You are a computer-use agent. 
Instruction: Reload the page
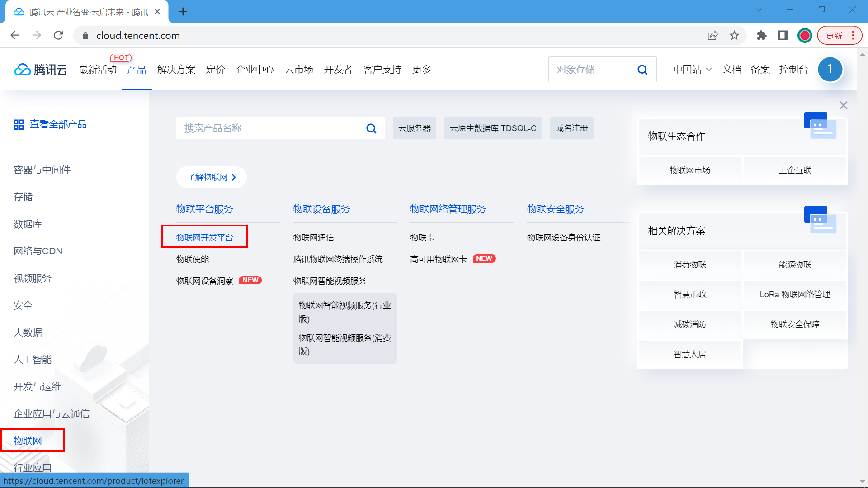click(58, 35)
